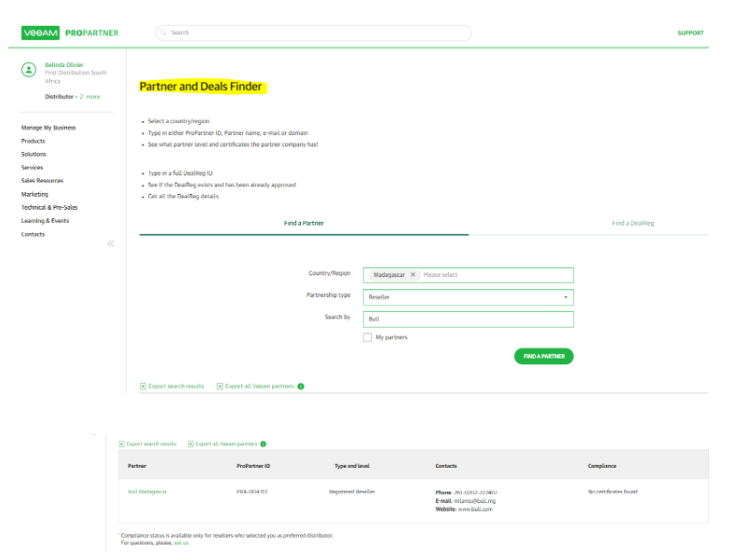The height and width of the screenshot is (560, 735).
Task: Click the Type and level column header
Action: coord(352,466)
